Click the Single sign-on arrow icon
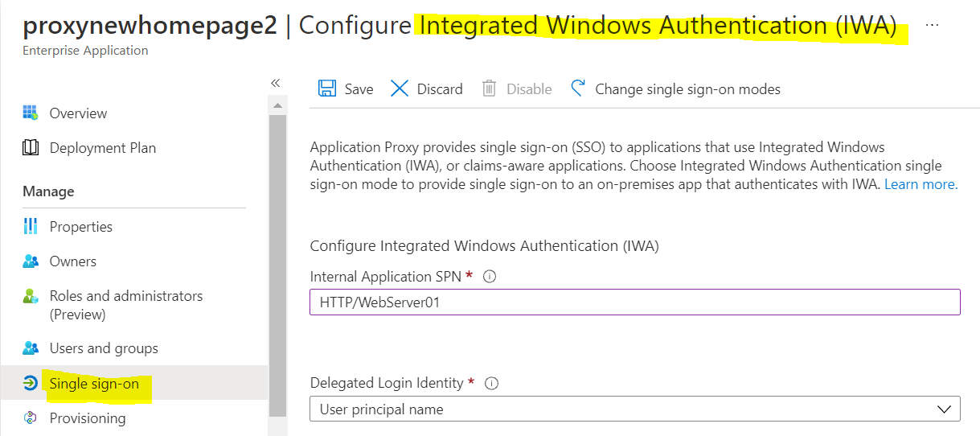The image size is (980, 436). 31,383
